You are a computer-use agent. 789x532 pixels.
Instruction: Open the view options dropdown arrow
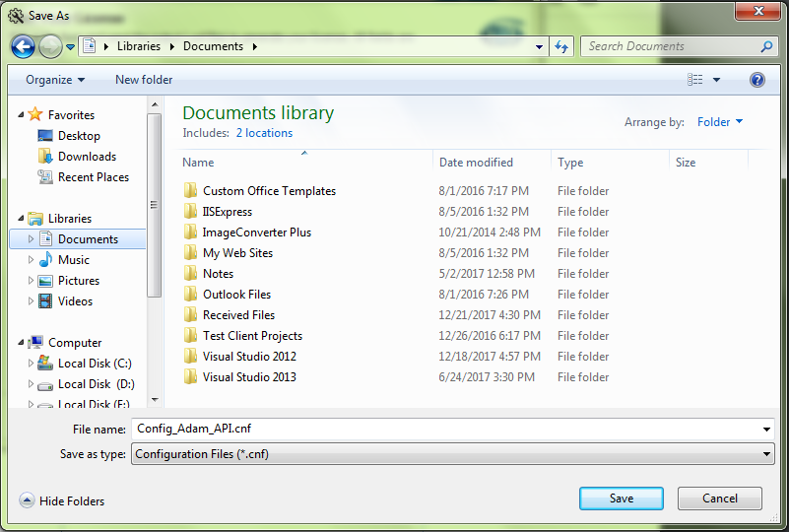[716, 80]
